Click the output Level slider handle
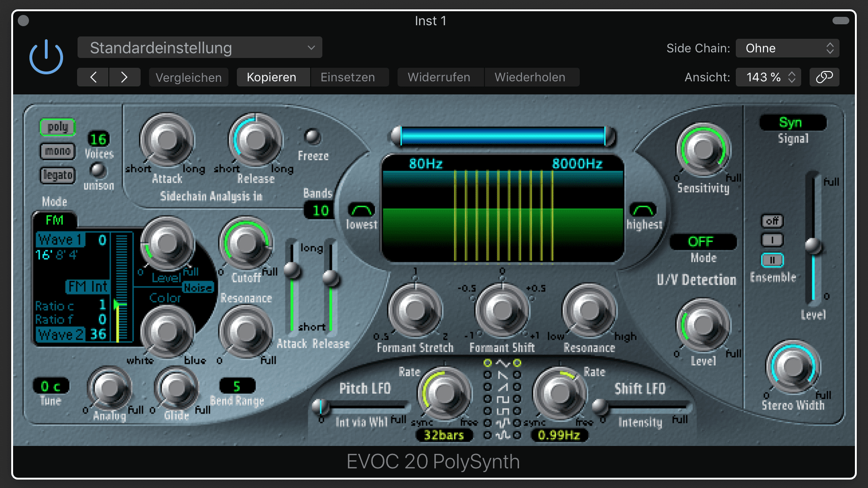This screenshot has height=488, width=868. pyautogui.click(x=813, y=245)
